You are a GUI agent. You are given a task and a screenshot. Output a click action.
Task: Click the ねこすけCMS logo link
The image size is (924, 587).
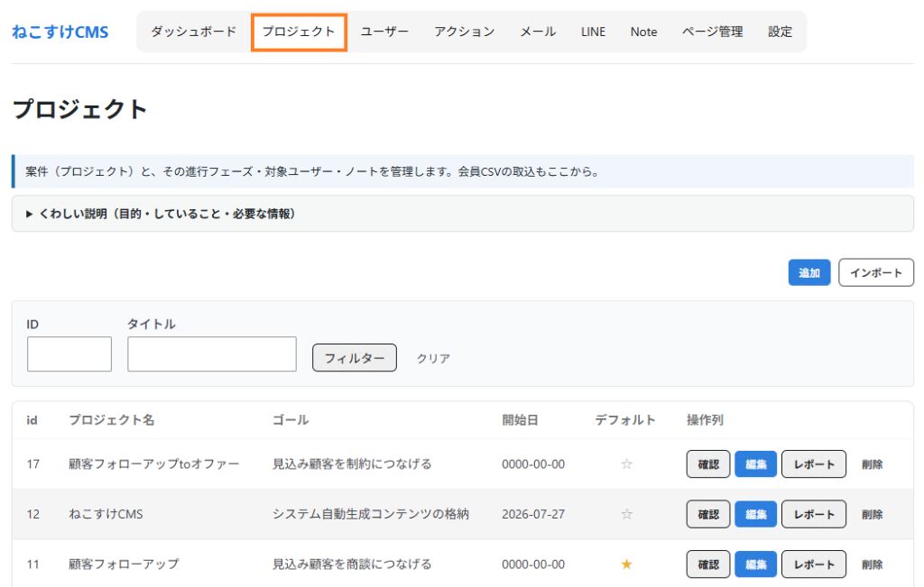coord(60,32)
